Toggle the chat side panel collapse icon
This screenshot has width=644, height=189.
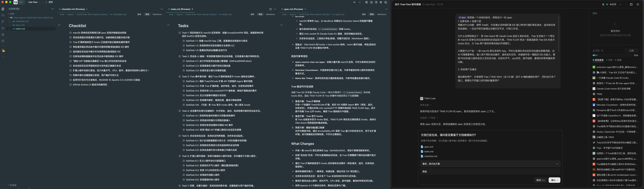(638, 4)
